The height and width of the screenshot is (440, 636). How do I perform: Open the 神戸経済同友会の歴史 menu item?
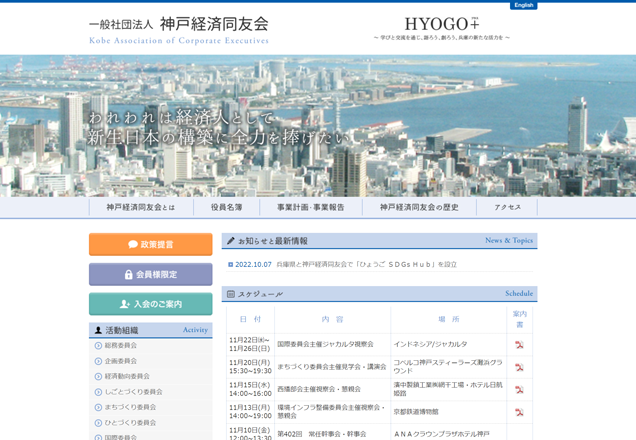tap(419, 207)
